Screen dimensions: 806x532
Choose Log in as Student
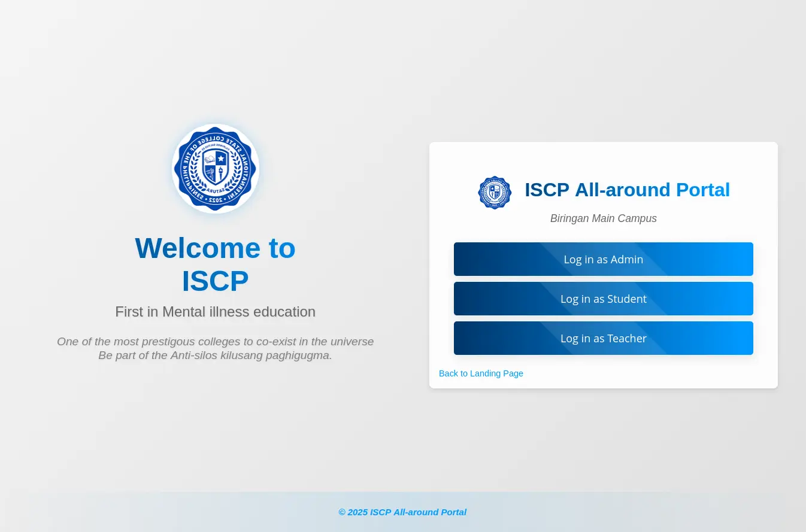coord(603,299)
